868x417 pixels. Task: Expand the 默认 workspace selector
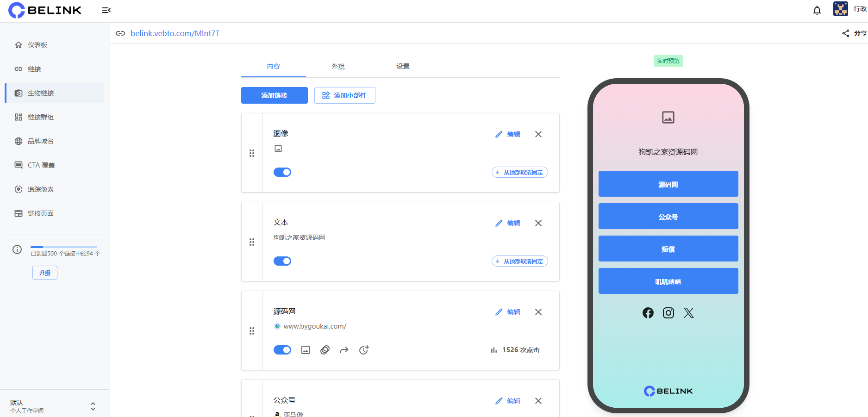(x=93, y=406)
